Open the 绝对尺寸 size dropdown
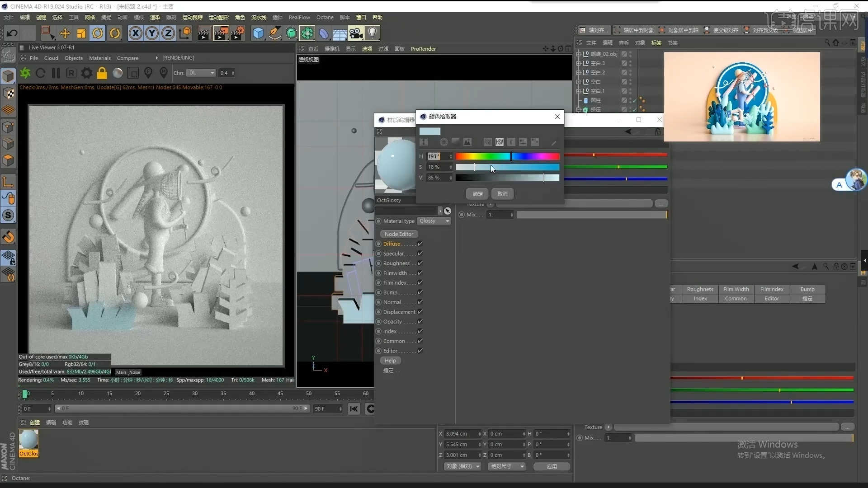 507,466
